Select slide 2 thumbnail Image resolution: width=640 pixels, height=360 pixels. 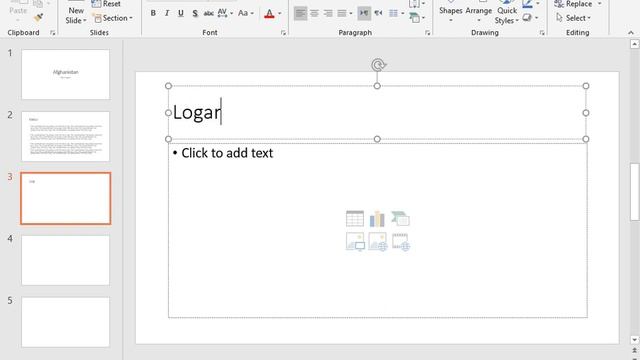pyautogui.click(x=66, y=136)
